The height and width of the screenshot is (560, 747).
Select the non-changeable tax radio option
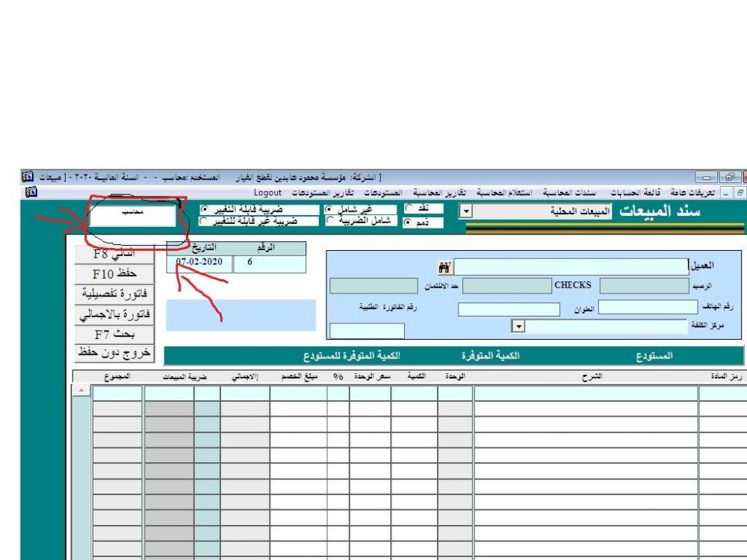[x=204, y=221]
